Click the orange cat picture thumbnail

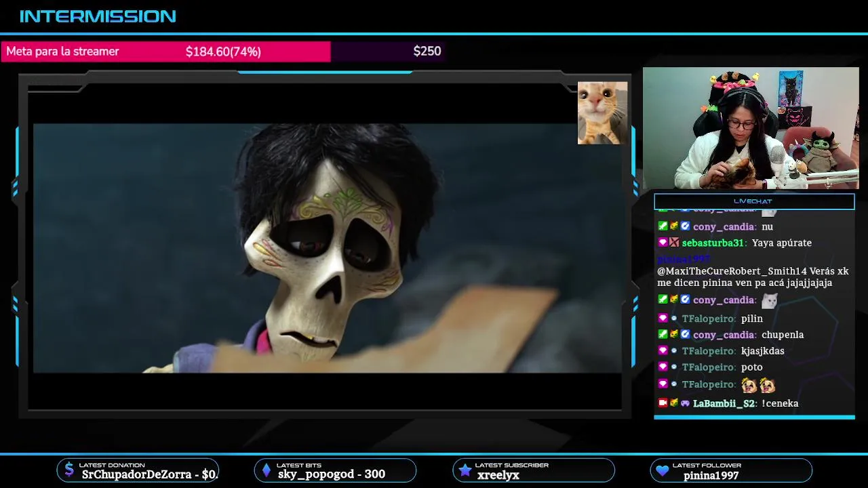602,113
